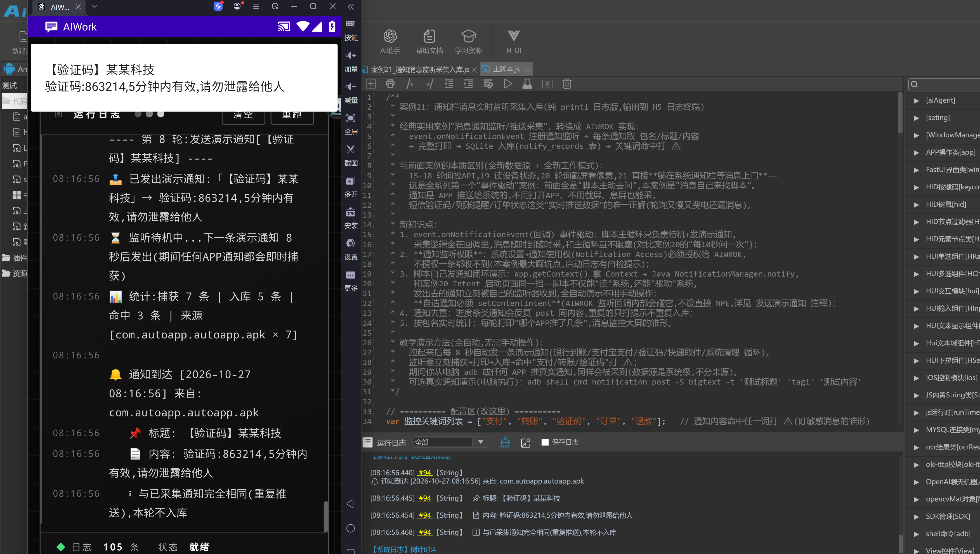The height and width of the screenshot is (554, 980).
Task: Open the 资源 folder in the sidebar
Action: tap(15, 273)
